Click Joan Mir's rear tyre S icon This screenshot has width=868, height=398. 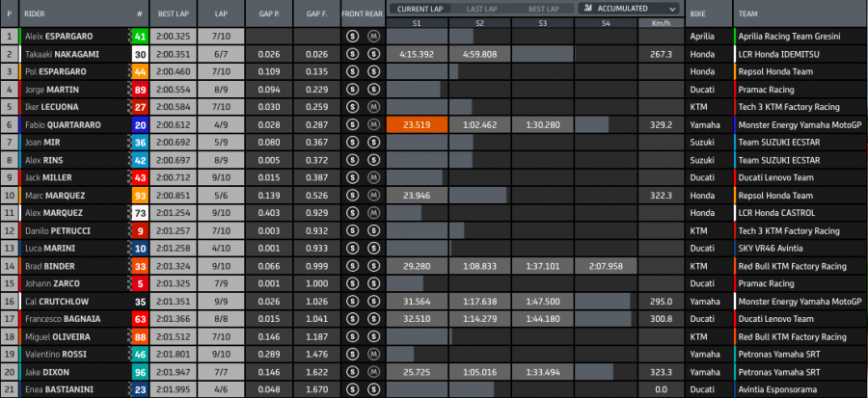[373, 143]
